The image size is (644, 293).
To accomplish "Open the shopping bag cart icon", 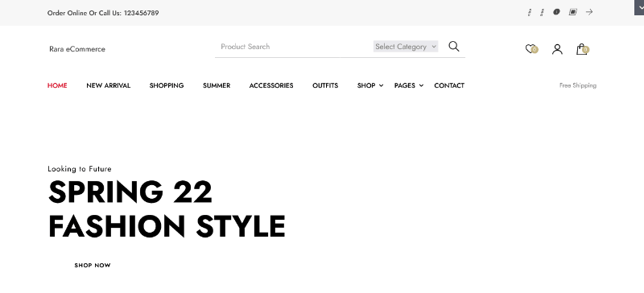I will 582,49.
